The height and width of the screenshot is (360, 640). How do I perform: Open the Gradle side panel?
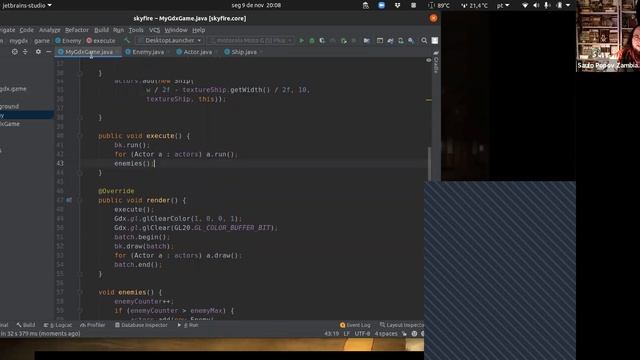click(436, 62)
